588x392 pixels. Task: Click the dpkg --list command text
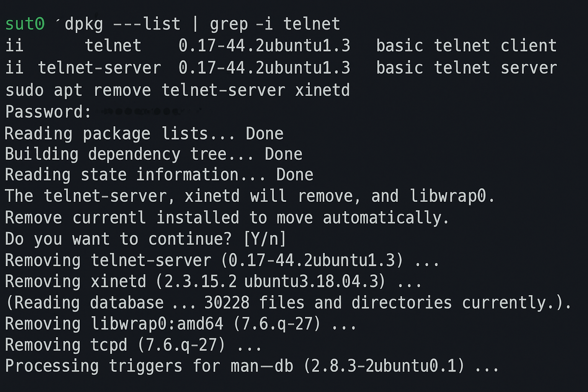click(122, 24)
